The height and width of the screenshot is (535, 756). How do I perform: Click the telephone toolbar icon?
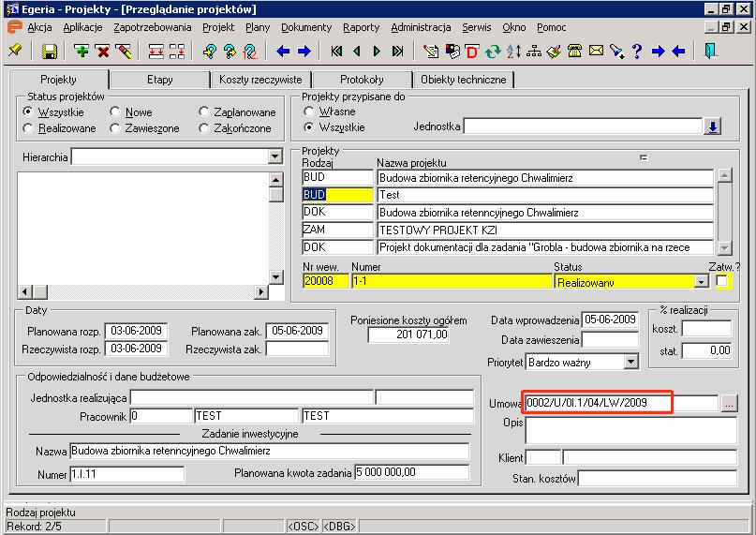click(574, 51)
